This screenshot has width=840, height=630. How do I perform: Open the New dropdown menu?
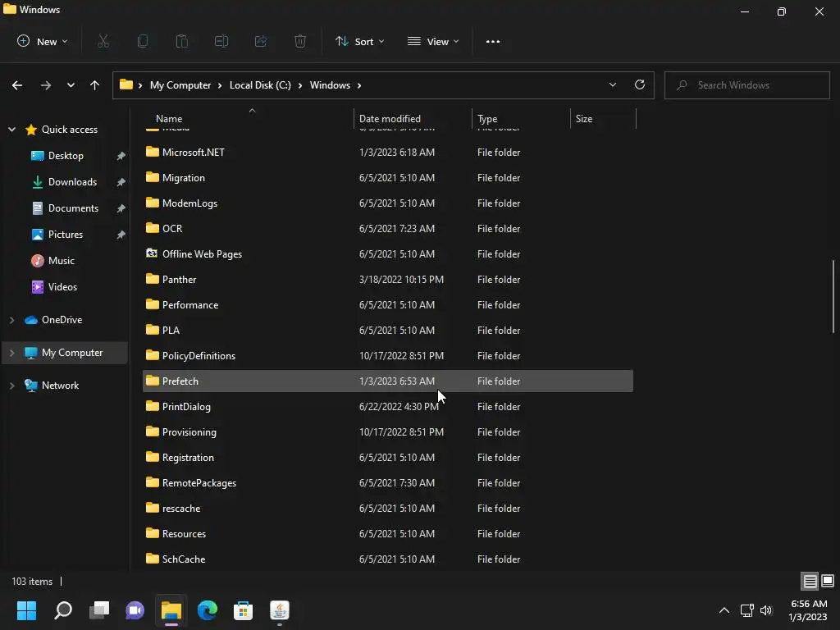point(43,41)
